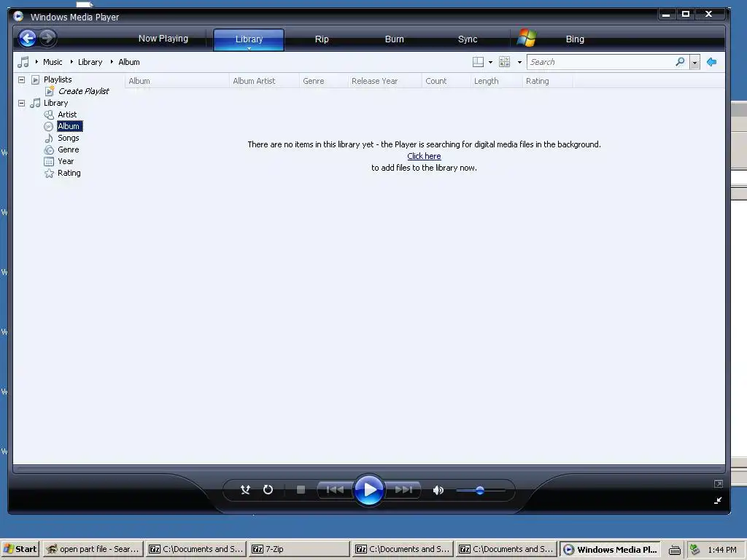Open the view options icon
This screenshot has width=747, height=560.
pos(505,62)
